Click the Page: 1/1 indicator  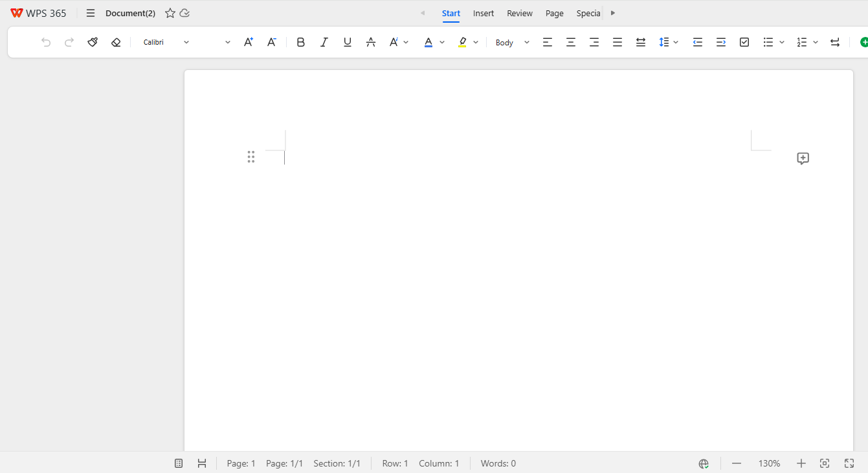284,463
